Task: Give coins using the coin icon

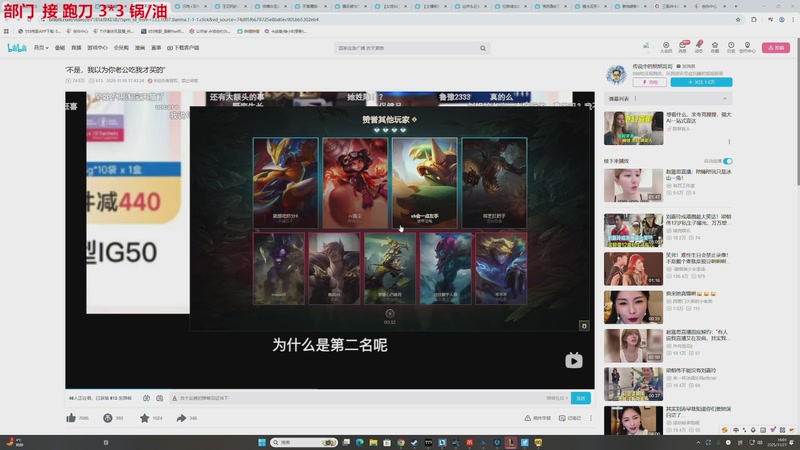Action: pos(108,418)
